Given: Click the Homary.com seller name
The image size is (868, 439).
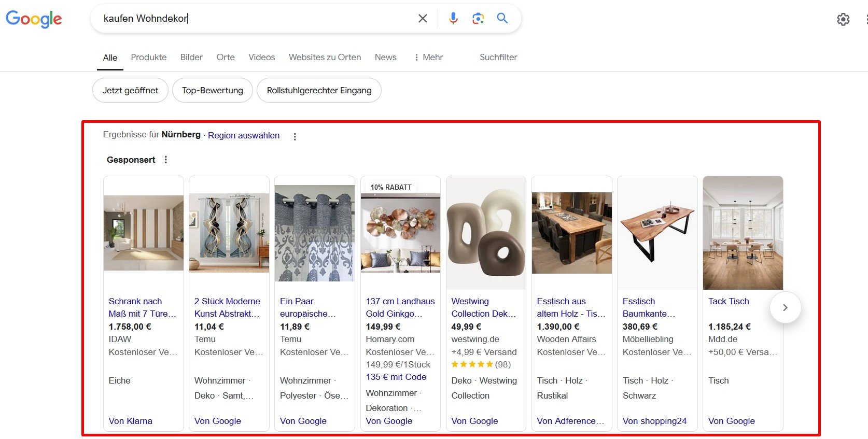Looking at the screenshot, I should [x=390, y=339].
